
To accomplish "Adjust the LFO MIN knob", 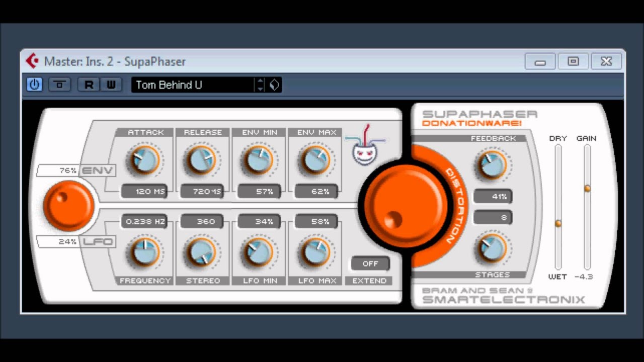I will 259,251.
